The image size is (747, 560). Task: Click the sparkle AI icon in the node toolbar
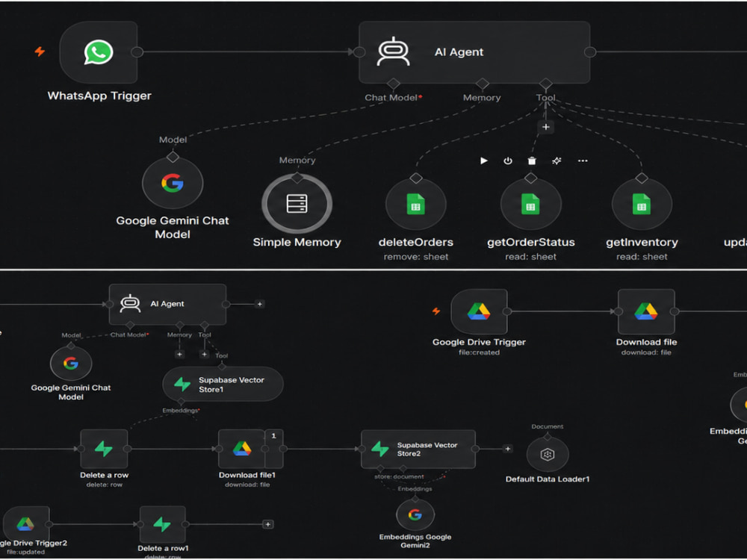click(557, 161)
